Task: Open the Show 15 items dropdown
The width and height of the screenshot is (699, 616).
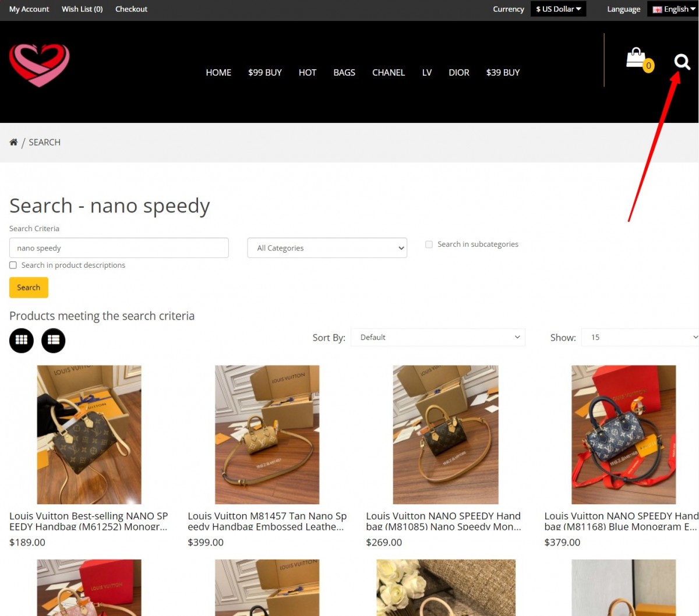Action: click(640, 337)
